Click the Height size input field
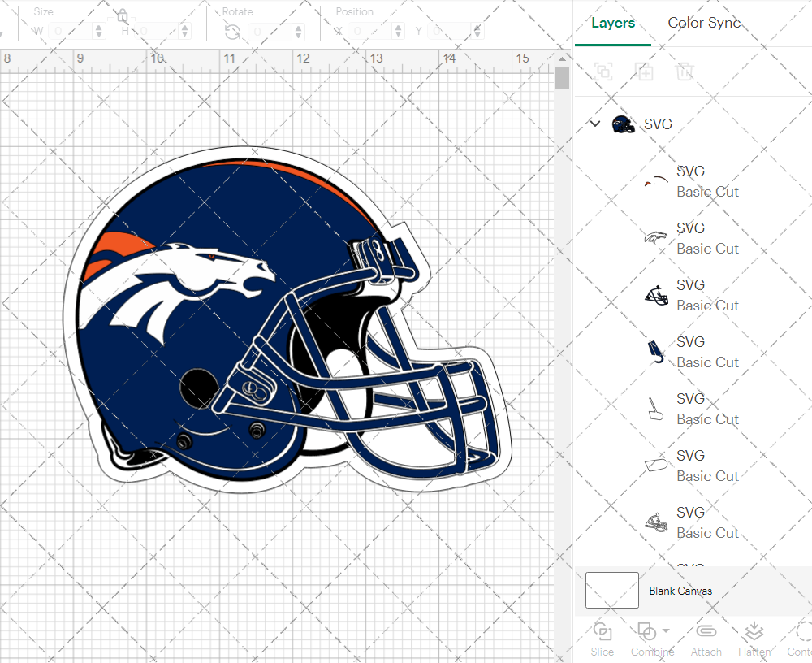This screenshot has height=663, width=812. [158, 31]
